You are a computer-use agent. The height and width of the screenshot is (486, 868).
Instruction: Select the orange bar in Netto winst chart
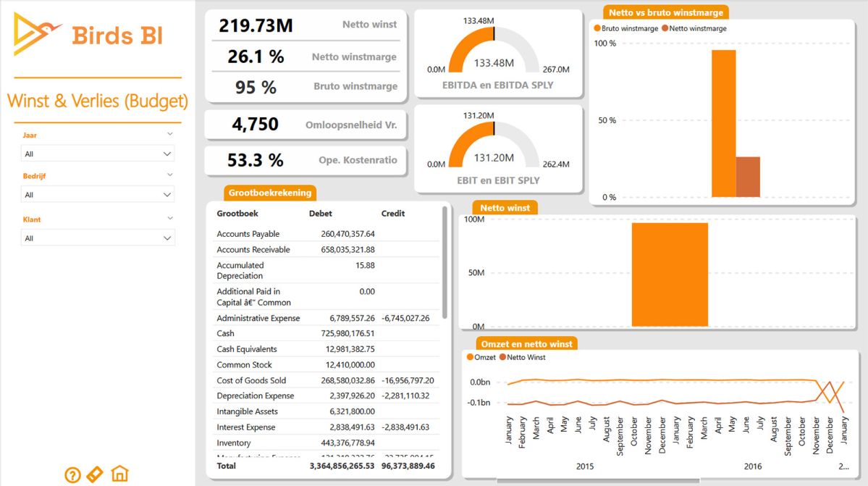670,274
